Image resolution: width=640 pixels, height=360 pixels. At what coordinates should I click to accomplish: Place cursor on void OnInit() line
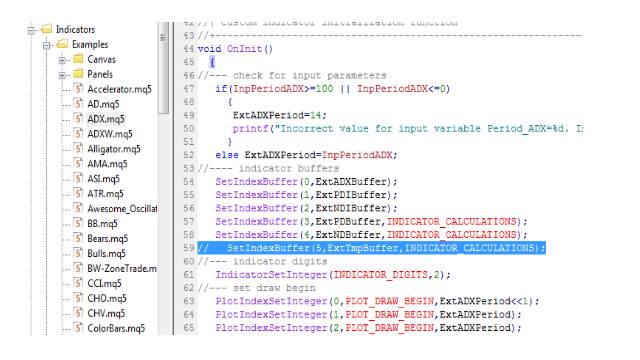tap(235, 49)
